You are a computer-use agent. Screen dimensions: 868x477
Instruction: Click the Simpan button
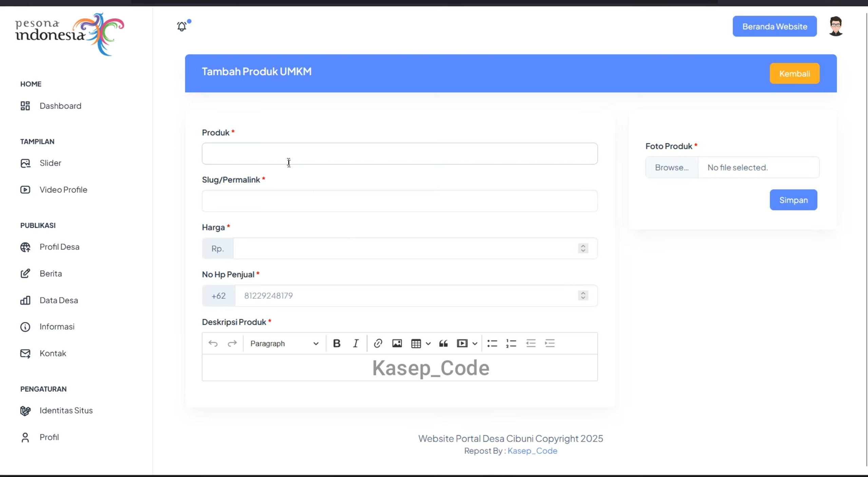pos(793,200)
